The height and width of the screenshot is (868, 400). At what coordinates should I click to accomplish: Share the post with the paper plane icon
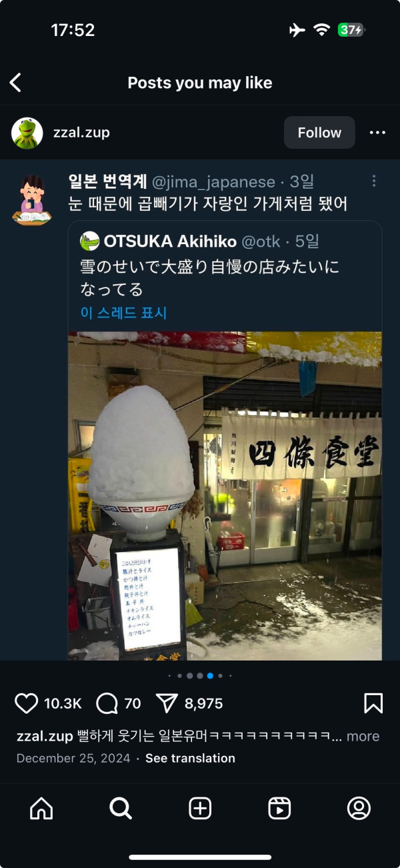click(x=167, y=703)
